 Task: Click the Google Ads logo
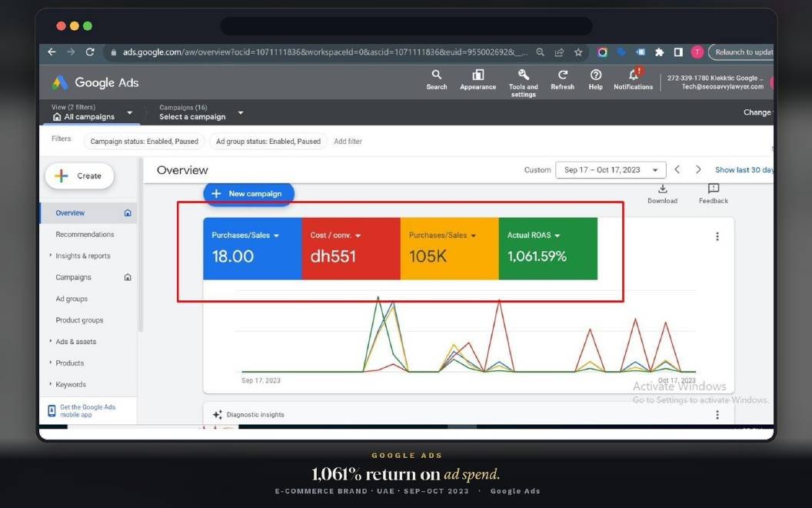coord(95,82)
